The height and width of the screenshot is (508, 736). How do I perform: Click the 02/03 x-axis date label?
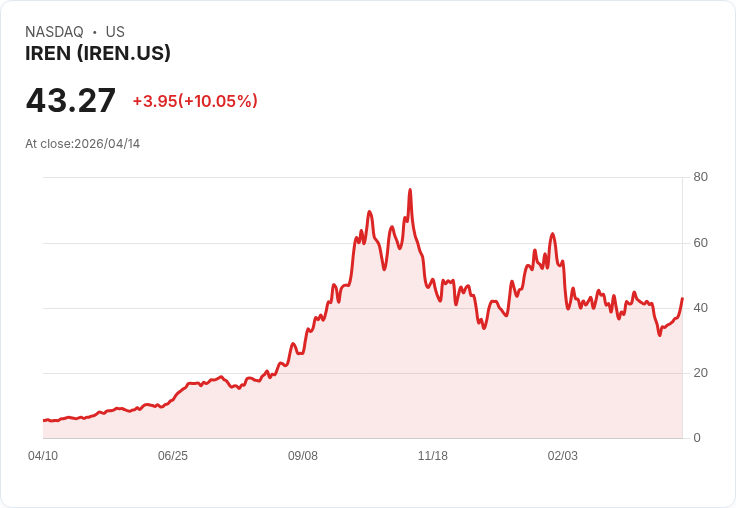(x=563, y=456)
